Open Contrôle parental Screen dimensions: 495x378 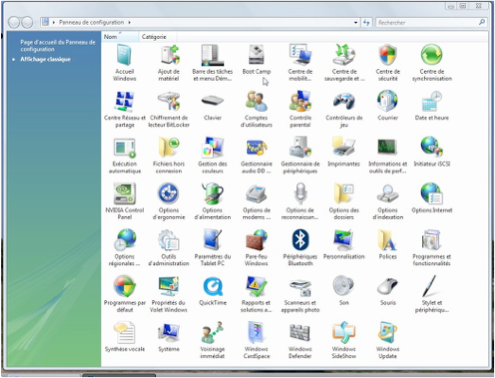tap(300, 109)
